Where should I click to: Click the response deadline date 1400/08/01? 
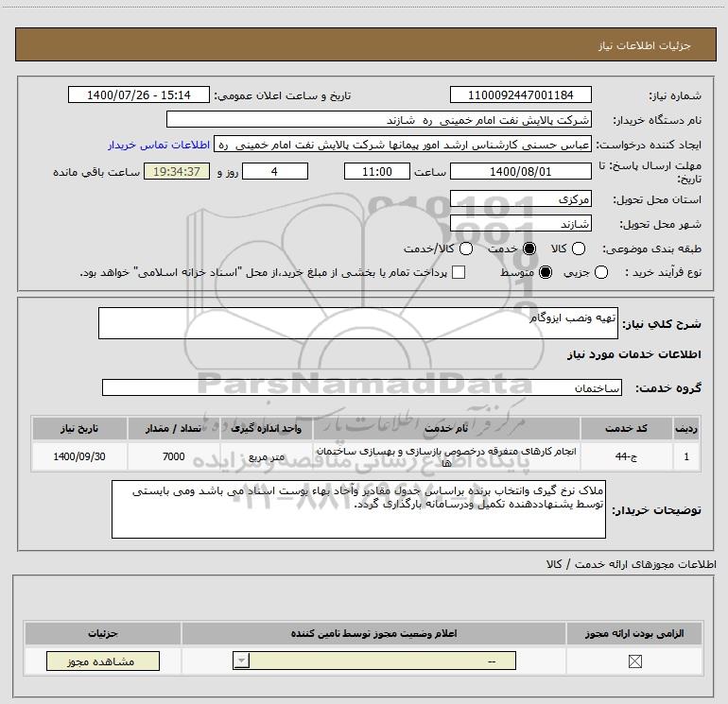click(x=520, y=171)
